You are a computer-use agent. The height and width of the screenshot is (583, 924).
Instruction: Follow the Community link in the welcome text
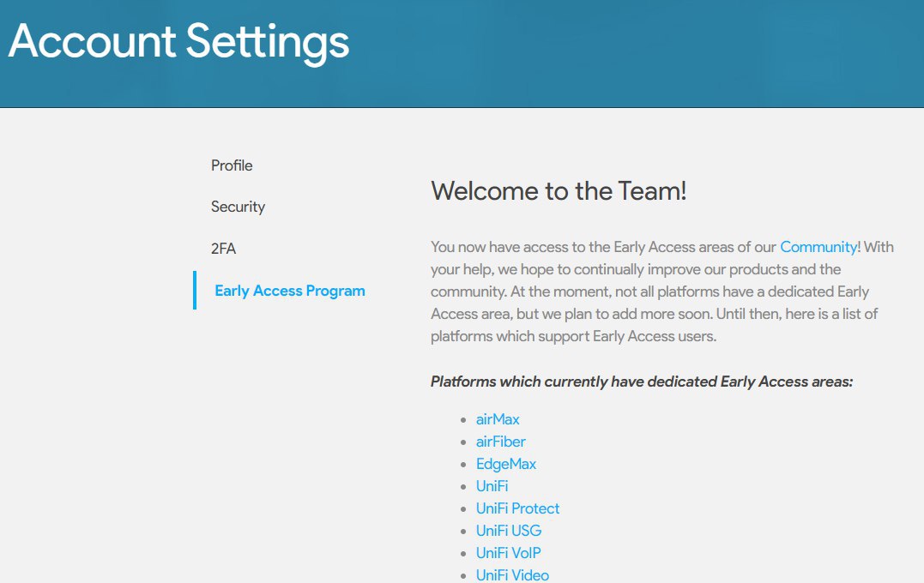tap(818, 247)
